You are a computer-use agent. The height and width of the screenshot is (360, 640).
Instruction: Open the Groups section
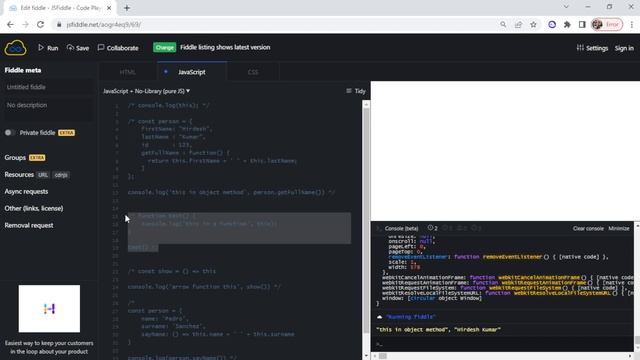(x=15, y=158)
